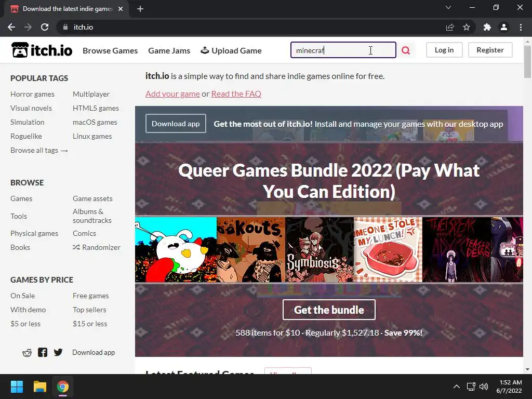The image size is (532, 399).
Task: Focus the search input field
Action: pyautogui.click(x=343, y=50)
